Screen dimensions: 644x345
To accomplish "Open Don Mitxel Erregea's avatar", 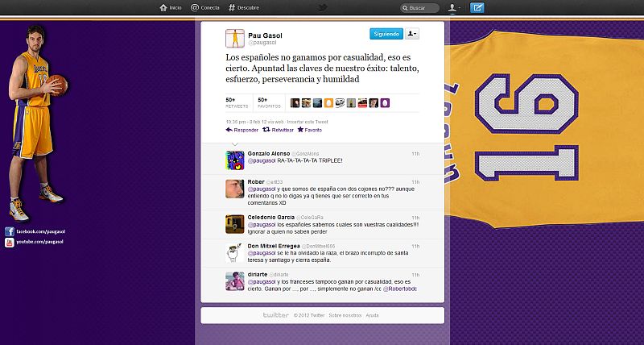I will point(233,252).
